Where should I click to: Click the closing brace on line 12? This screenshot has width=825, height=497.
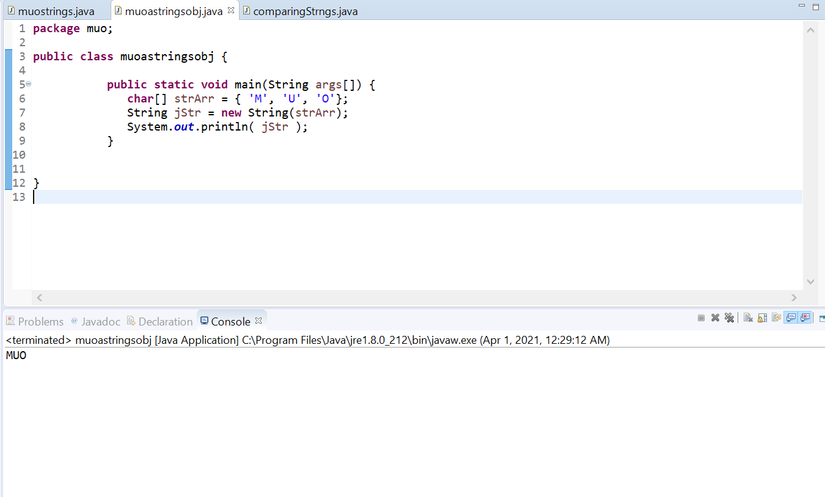point(36,183)
